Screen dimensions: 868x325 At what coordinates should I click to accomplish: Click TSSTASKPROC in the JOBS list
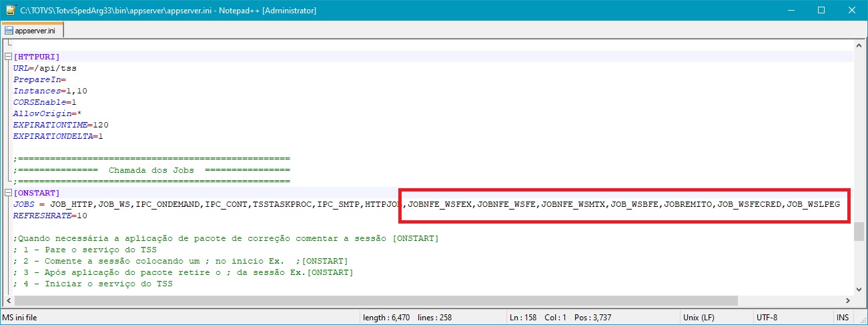click(283, 204)
